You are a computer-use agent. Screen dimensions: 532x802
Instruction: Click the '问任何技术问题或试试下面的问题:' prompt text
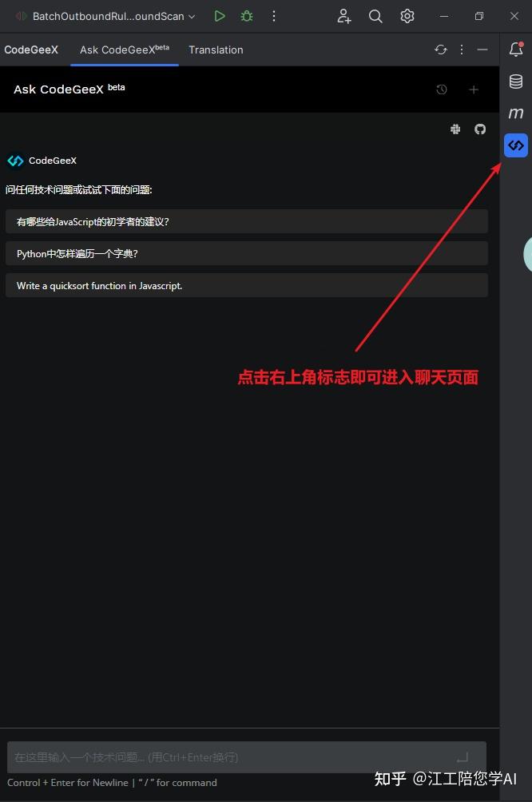[x=79, y=190]
